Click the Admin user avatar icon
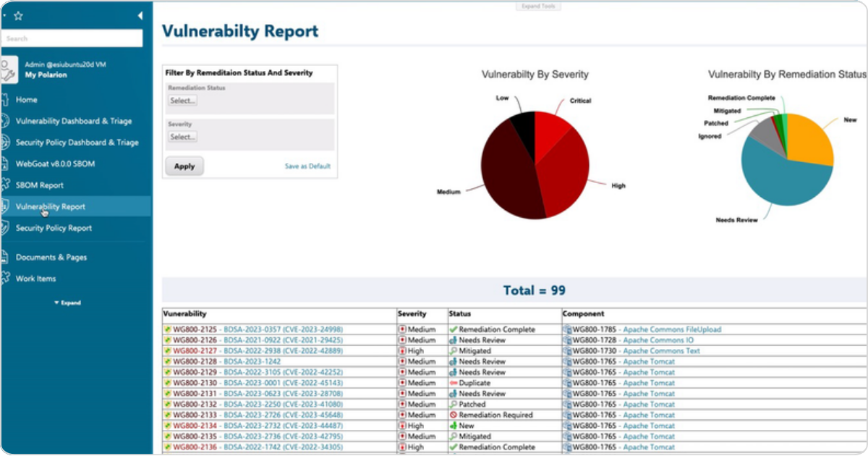The width and height of the screenshot is (868, 456). coord(7,69)
